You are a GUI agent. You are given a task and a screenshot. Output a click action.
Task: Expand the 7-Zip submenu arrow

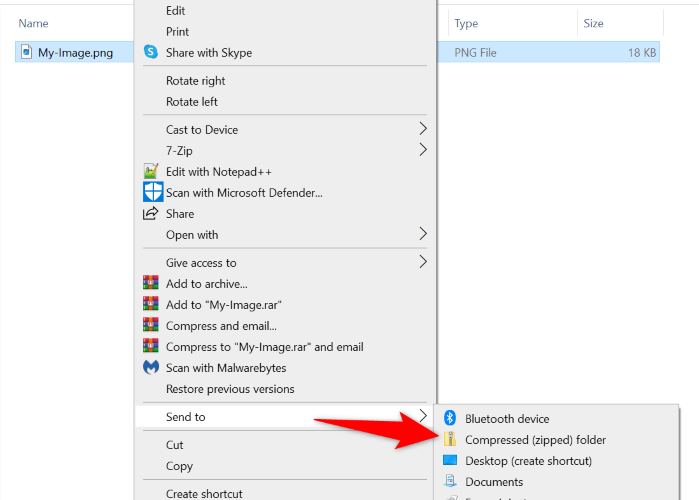tap(423, 150)
